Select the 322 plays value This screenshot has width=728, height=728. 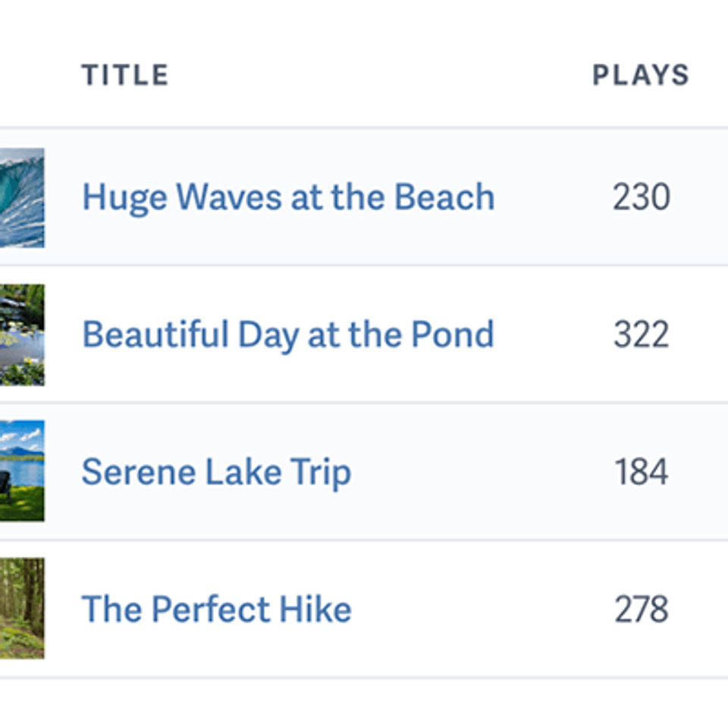[641, 334]
